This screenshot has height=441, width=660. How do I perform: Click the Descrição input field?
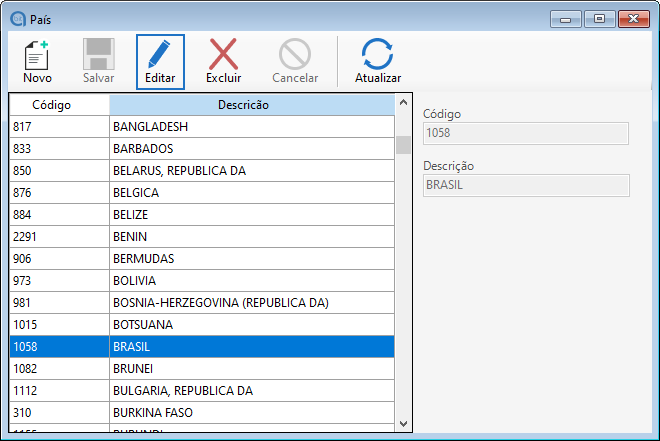coord(526,186)
